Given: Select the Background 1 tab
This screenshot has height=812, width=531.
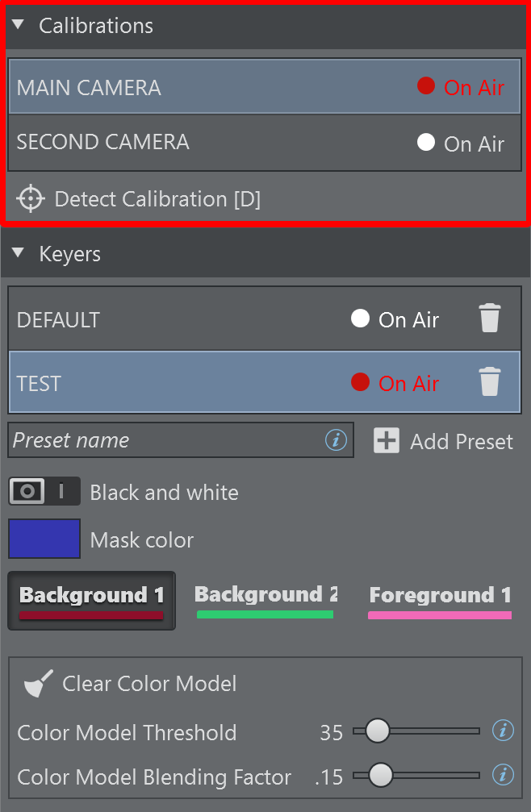Looking at the screenshot, I should pos(91,599).
